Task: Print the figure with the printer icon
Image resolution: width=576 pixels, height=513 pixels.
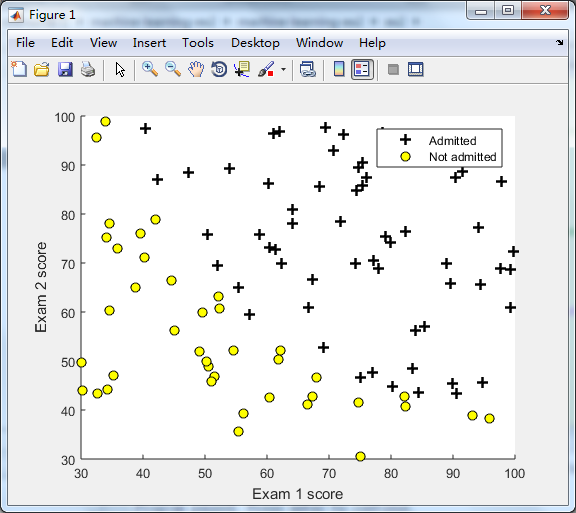Action: (88, 69)
